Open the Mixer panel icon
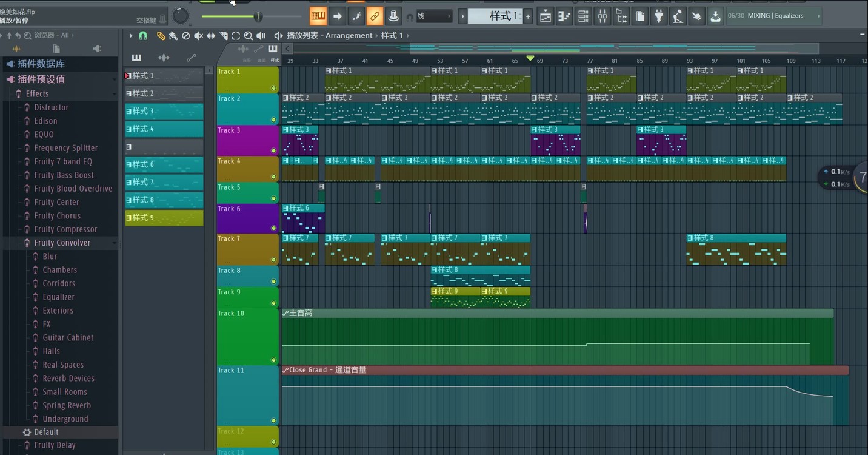The height and width of the screenshot is (455, 868). pos(603,16)
